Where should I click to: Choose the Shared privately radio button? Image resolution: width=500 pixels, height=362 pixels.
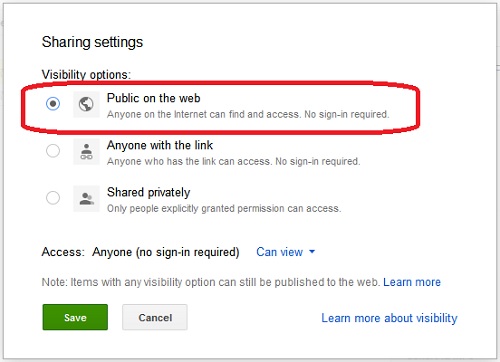[x=53, y=198]
